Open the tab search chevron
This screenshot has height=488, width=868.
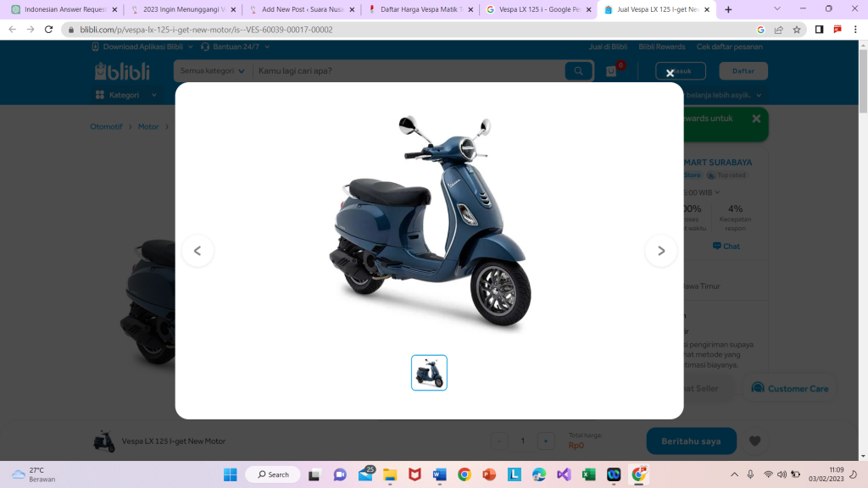point(777,8)
